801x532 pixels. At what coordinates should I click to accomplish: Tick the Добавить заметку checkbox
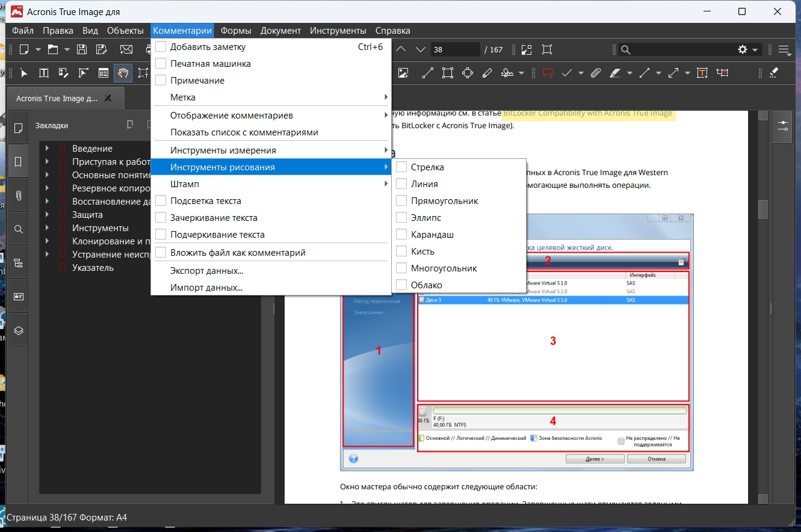coord(161,47)
